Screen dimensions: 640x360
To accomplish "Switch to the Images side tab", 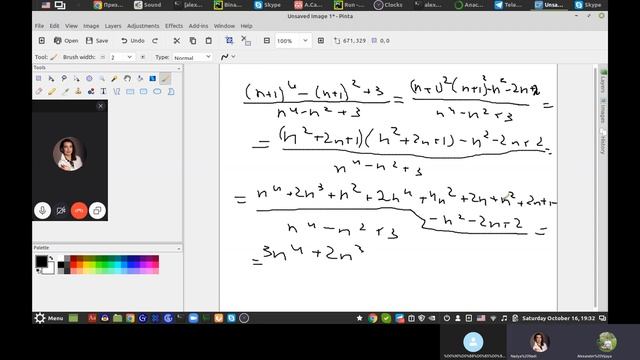I will coord(602,111).
